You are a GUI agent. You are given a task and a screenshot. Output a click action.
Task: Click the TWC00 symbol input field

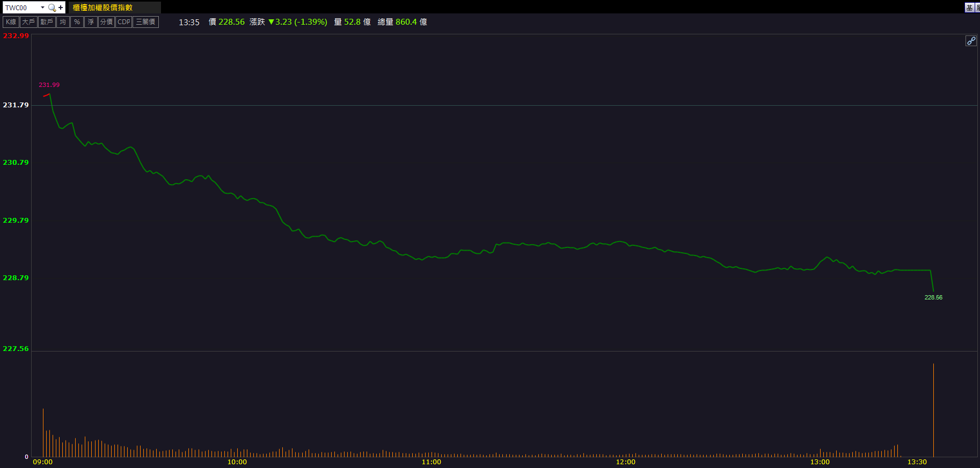[21, 8]
